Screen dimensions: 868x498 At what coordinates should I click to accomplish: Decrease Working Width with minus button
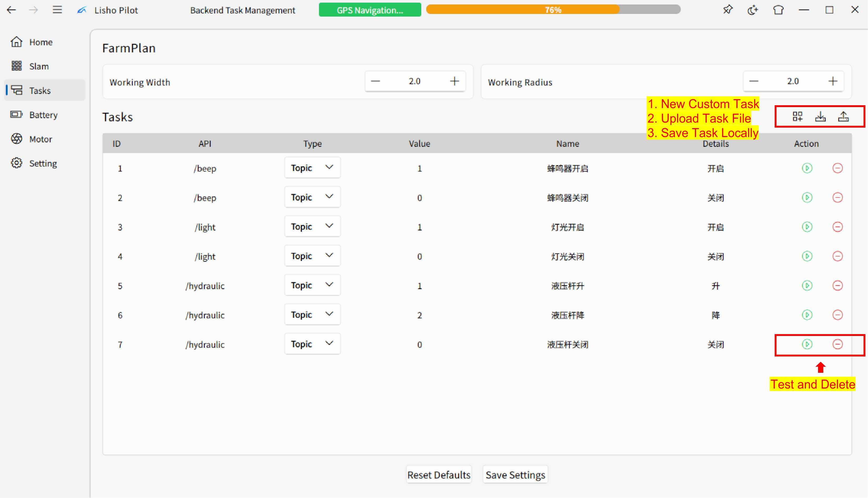[376, 81]
